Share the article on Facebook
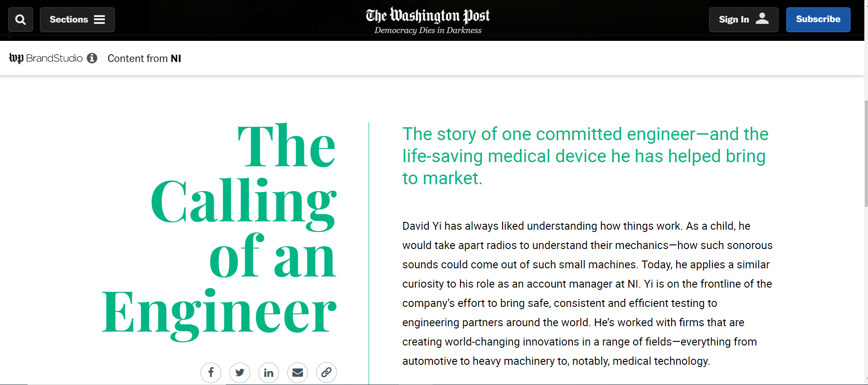868x385 pixels. tap(211, 372)
